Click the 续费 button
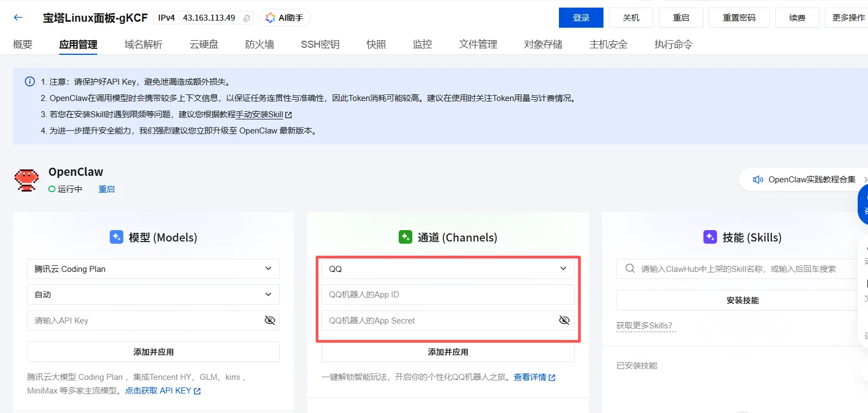This screenshot has width=868, height=413. 797,18
